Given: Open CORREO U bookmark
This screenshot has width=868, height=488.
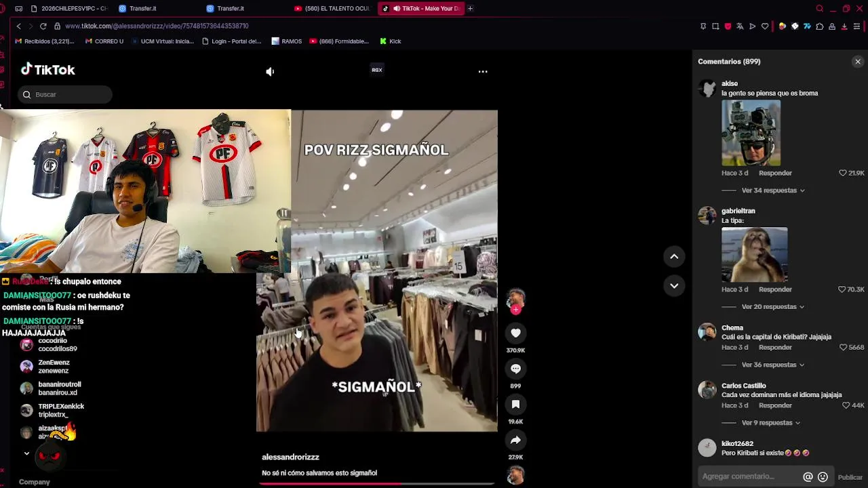Looking at the screenshot, I should pyautogui.click(x=104, y=41).
